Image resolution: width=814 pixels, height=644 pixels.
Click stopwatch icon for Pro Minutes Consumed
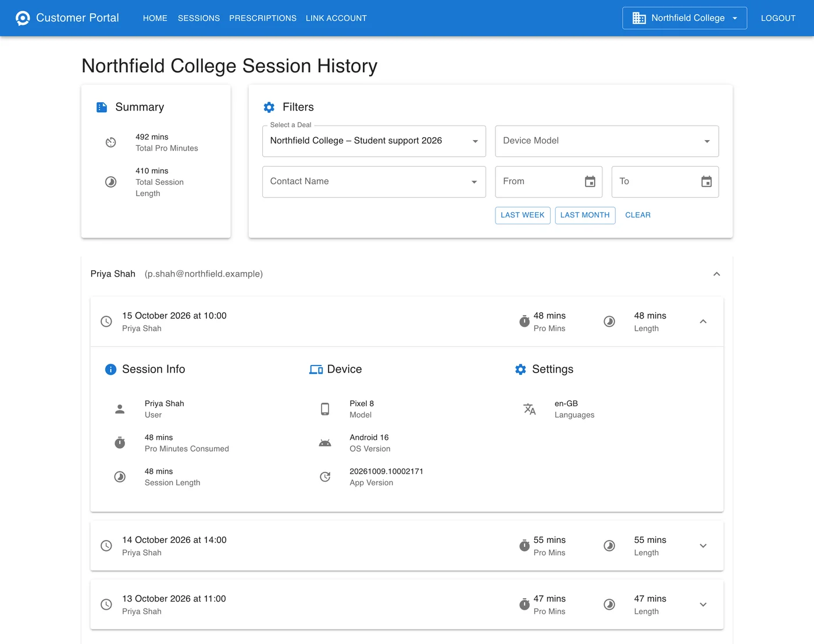tap(120, 443)
